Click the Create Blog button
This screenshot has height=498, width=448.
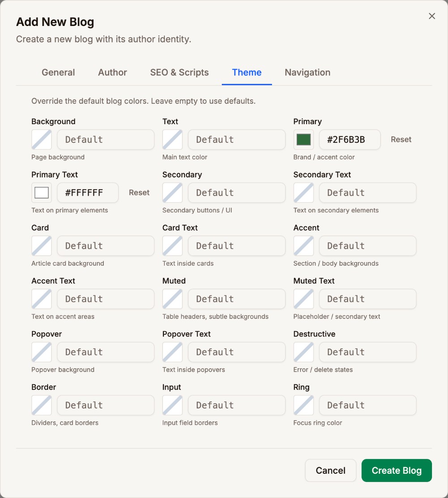[x=396, y=470]
